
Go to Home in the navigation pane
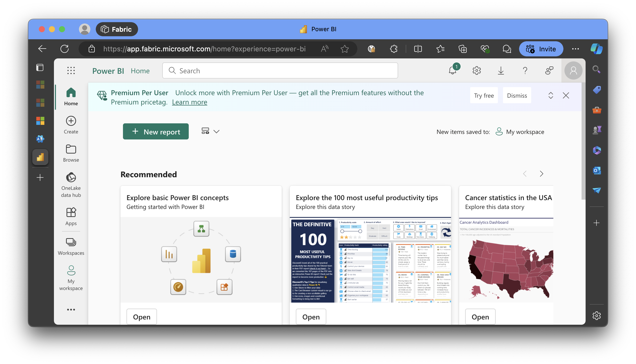pyautogui.click(x=71, y=97)
